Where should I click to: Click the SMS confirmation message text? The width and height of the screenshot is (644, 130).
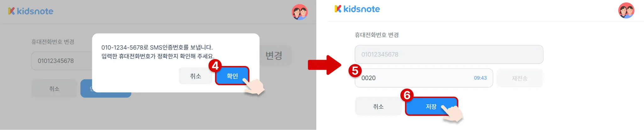point(158,52)
